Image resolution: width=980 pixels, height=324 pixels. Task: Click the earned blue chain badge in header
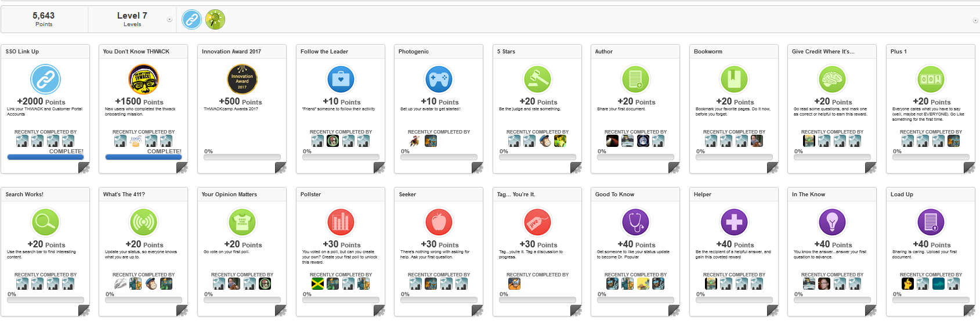pos(191,20)
